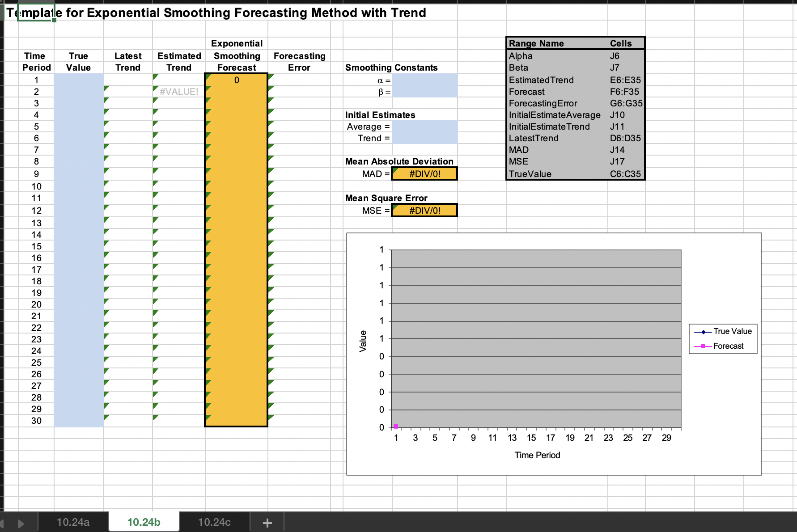This screenshot has height=532, width=797.
Task: Click time period 25 cell
Action: [36, 363]
